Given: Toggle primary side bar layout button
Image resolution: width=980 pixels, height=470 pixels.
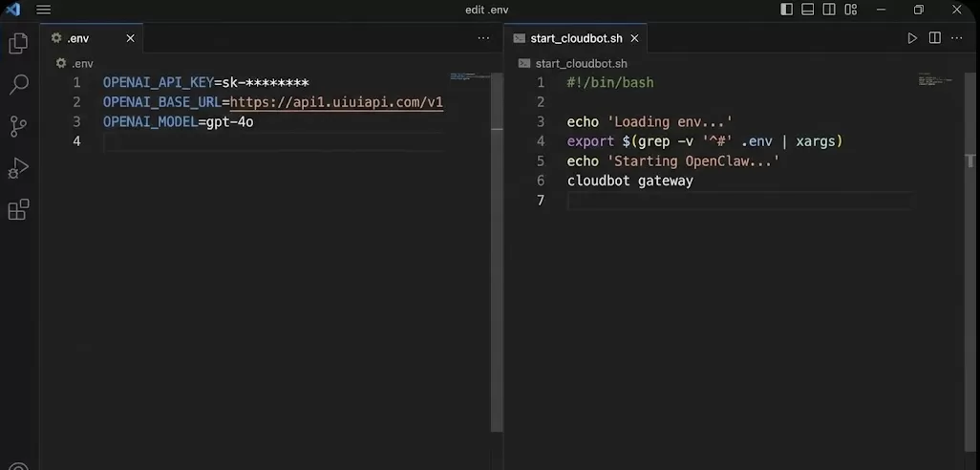Looking at the screenshot, I should click(x=787, y=10).
